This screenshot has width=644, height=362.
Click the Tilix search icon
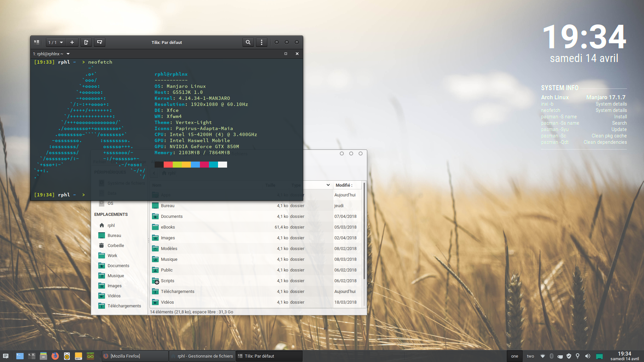tap(248, 42)
